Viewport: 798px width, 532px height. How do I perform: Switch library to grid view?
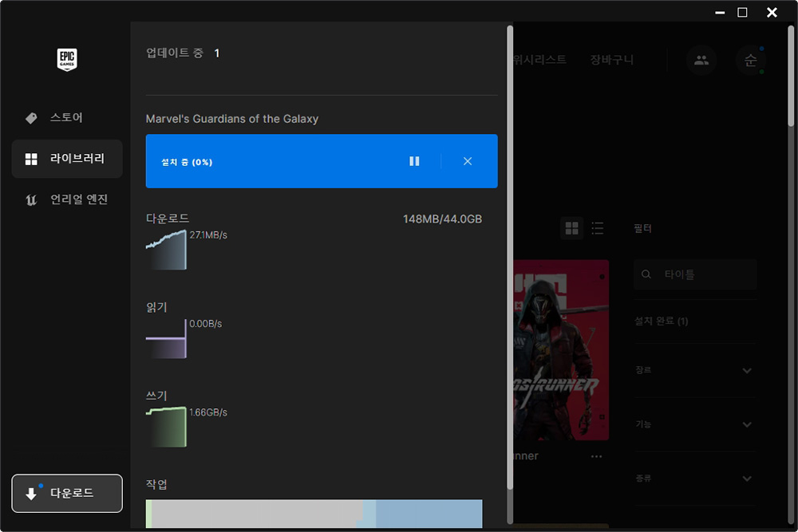tap(571, 228)
